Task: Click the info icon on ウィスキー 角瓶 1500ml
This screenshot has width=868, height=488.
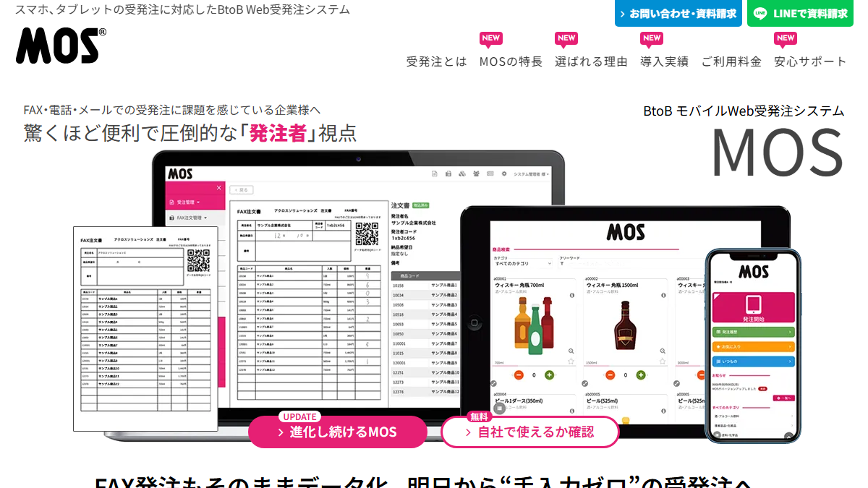Action: pyautogui.click(x=663, y=295)
